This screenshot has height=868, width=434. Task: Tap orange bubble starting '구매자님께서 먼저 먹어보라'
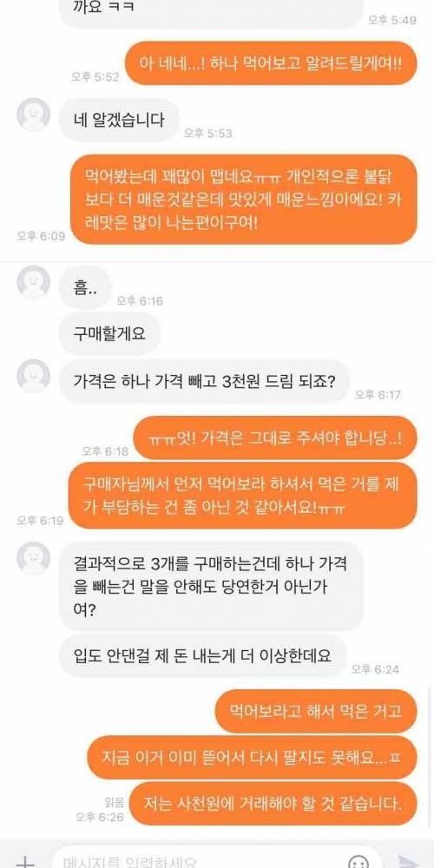(242, 496)
